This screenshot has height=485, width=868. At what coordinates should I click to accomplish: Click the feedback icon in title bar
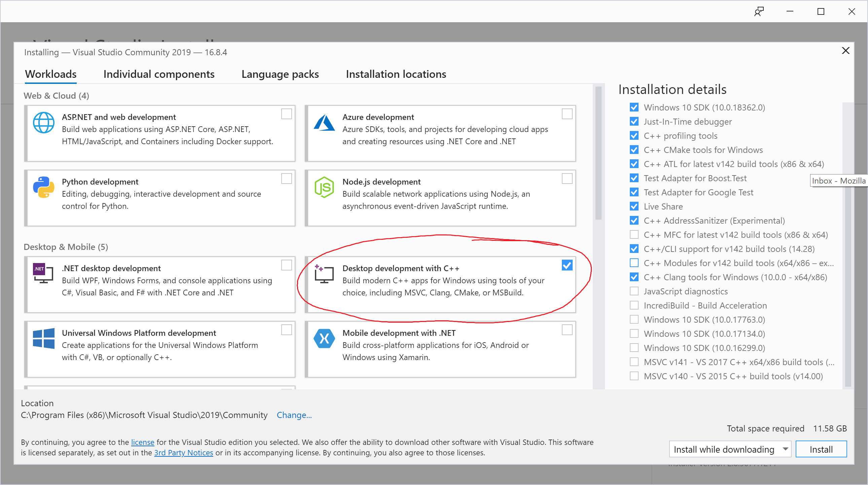(x=759, y=11)
